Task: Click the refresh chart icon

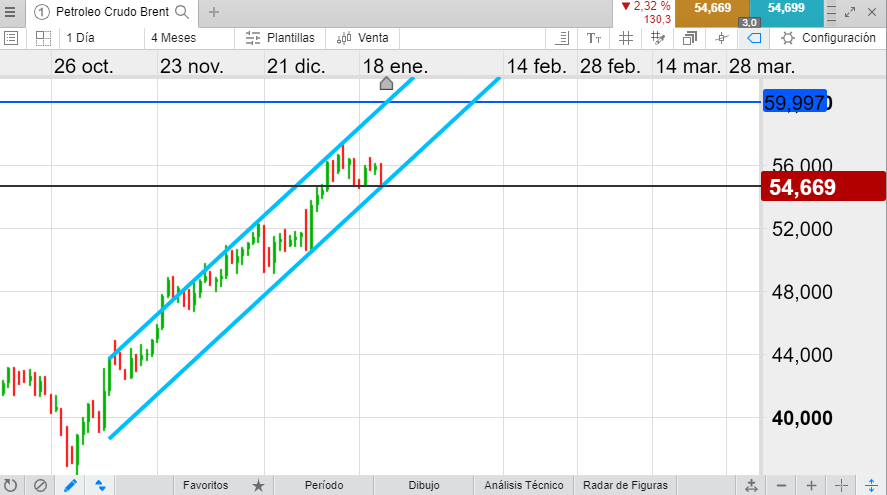Action: point(11,485)
